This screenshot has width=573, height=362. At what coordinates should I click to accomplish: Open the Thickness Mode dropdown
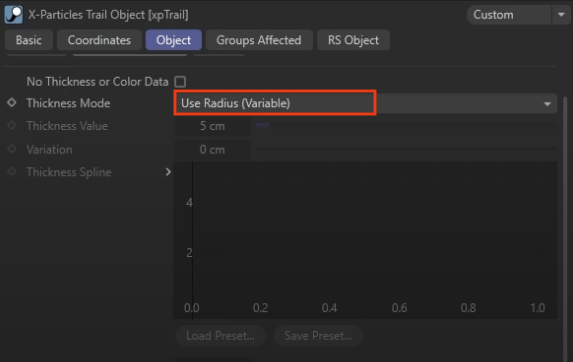[365, 103]
